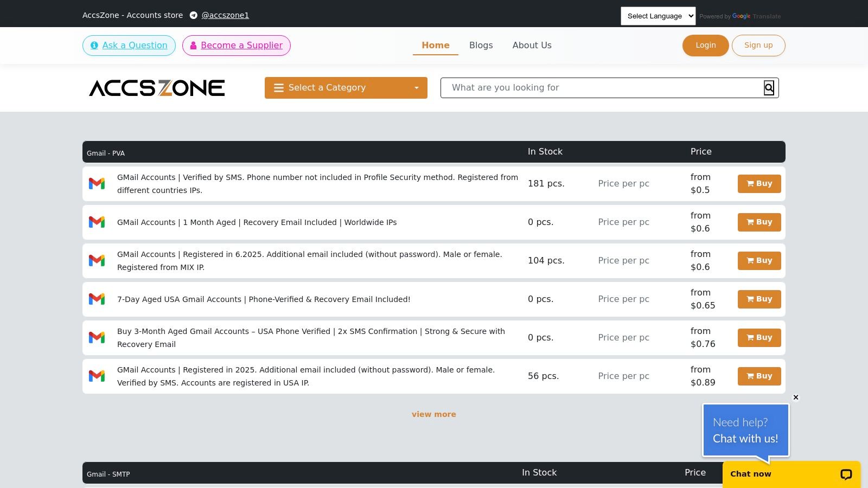The image size is (868, 488).
Task: Click the search input field
Action: coord(602,88)
